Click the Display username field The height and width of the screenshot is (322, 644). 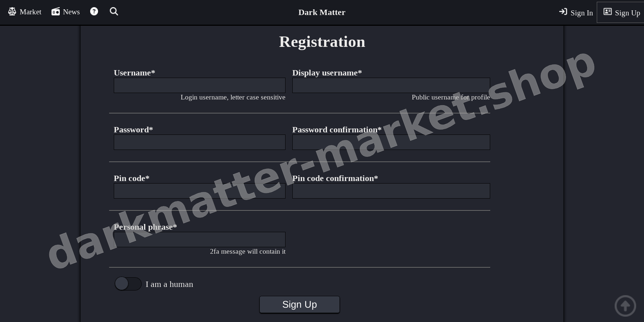click(x=391, y=85)
